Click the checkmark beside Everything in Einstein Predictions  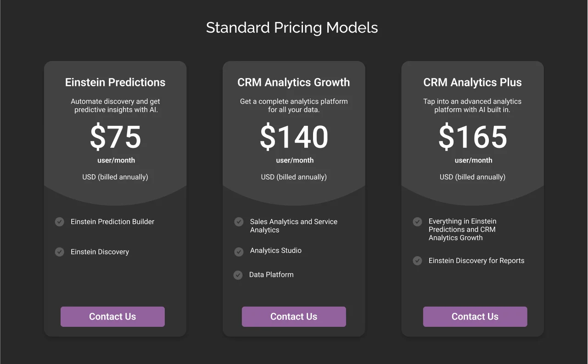pyautogui.click(x=417, y=222)
